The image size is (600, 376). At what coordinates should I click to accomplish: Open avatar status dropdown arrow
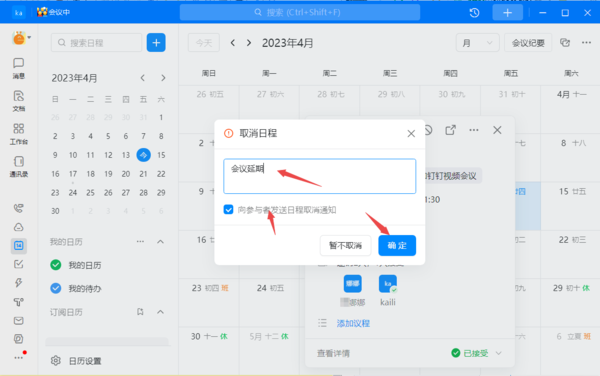29,37
